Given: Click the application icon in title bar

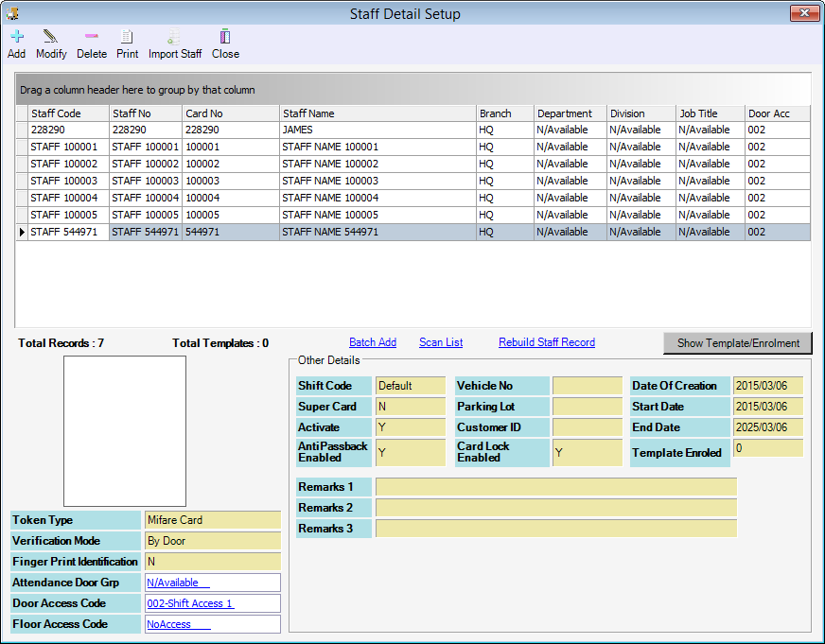Looking at the screenshot, I should click(x=13, y=13).
